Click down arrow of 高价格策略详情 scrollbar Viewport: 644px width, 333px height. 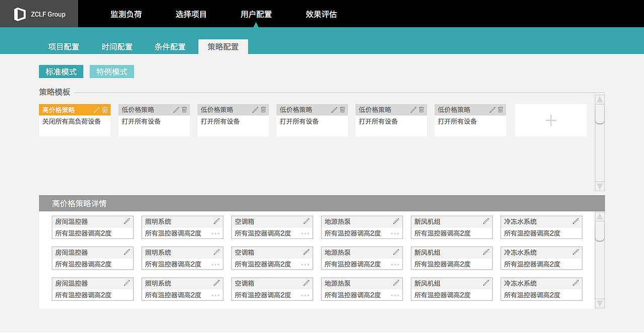coord(600,303)
